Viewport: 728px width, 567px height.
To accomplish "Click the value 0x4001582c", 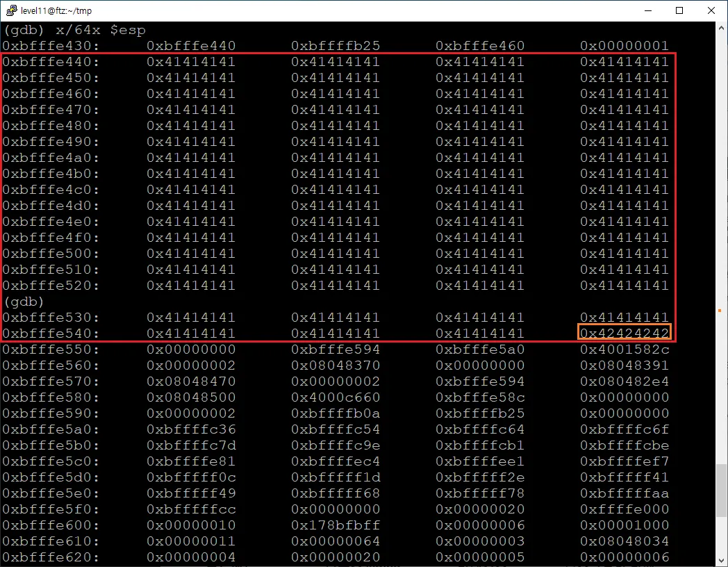I will click(624, 350).
